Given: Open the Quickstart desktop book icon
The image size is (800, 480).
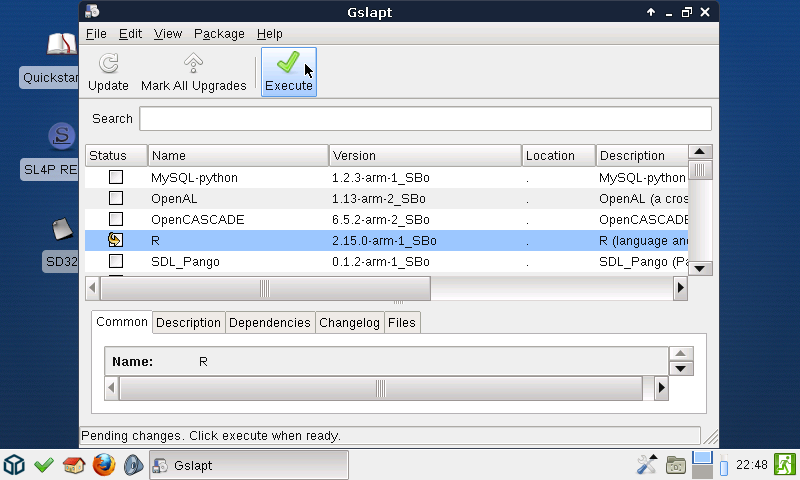Looking at the screenshot, I should [x=62, y=44].
